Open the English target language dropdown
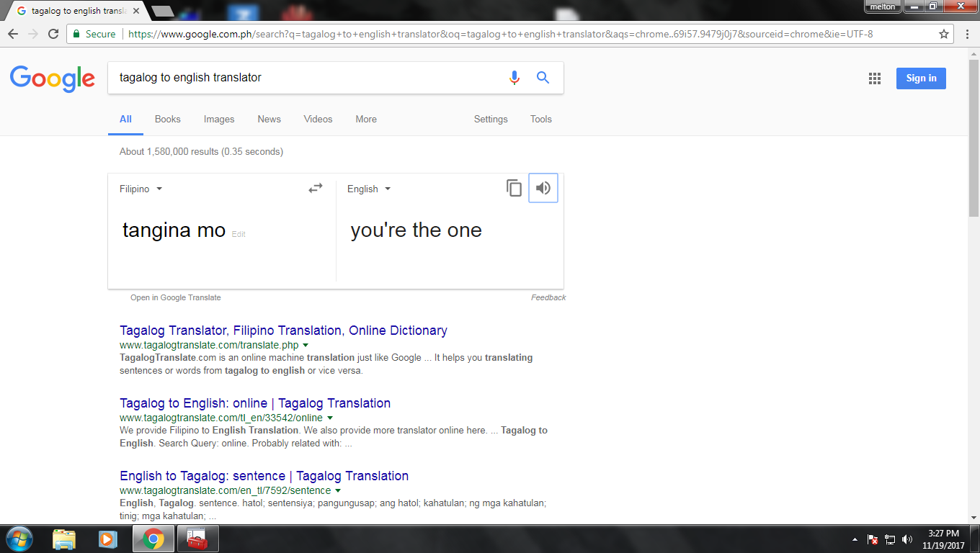 [x=369, y=189]
